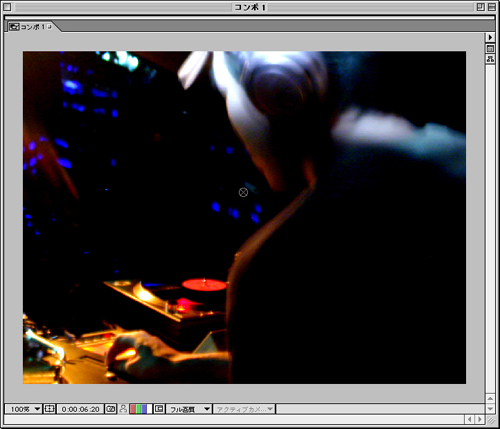Click the window collapse box in the title bar
500x429 pixels.
(491, 7)
